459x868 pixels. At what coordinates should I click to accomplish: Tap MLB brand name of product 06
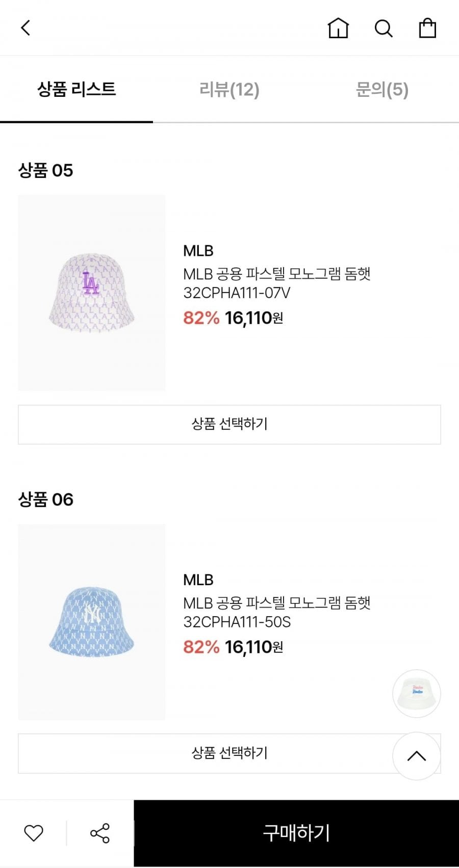198,580
